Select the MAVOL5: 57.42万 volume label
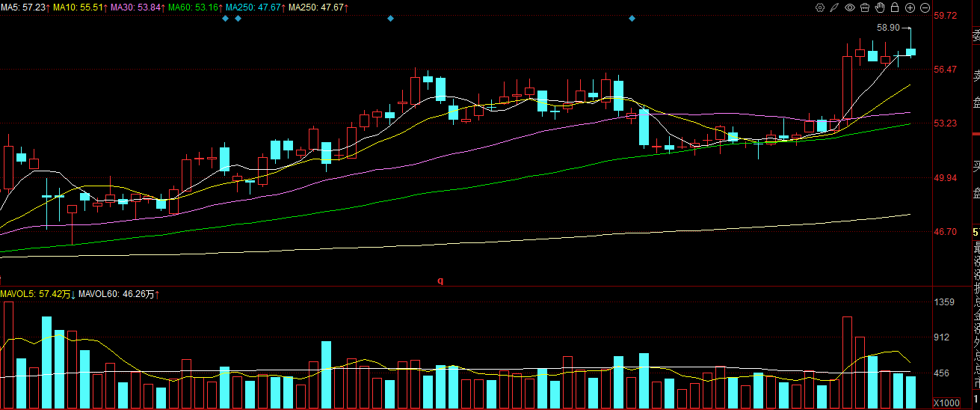This screenshot has height=410, width=980. pos(38,295)
